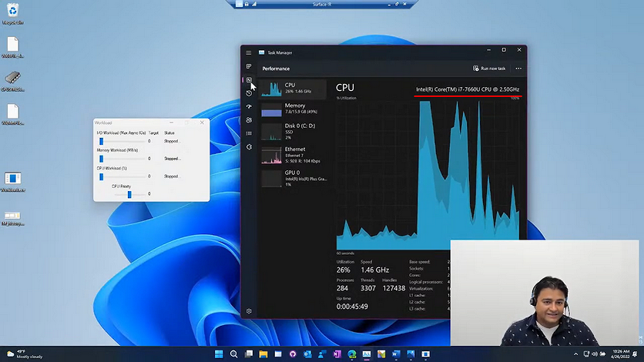Click the 127438 handles value
Viewport: 644px width, 362px height.
click(394, 288)
